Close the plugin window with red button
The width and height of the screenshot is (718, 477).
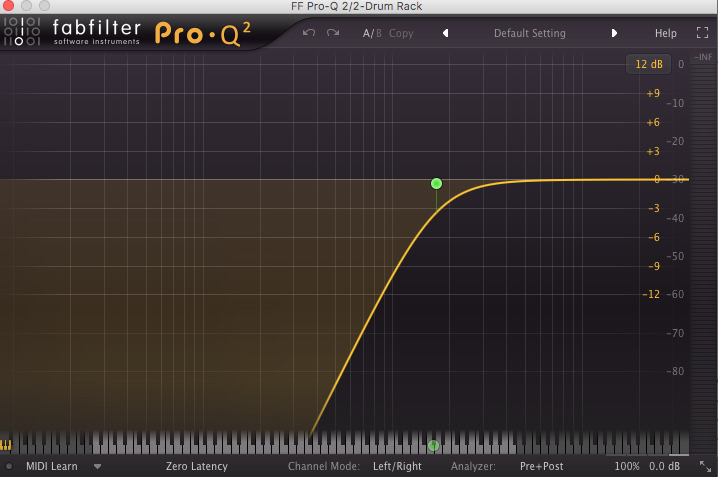tap(8, 5)
